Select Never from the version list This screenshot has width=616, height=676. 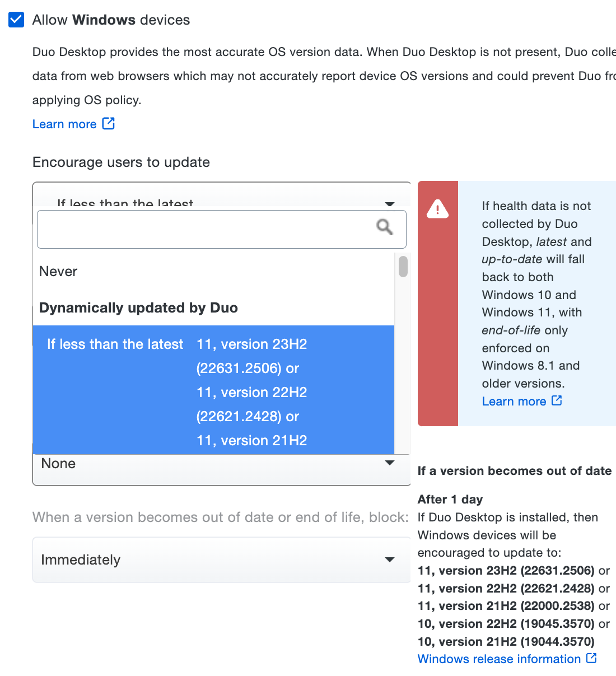[58, 271]
